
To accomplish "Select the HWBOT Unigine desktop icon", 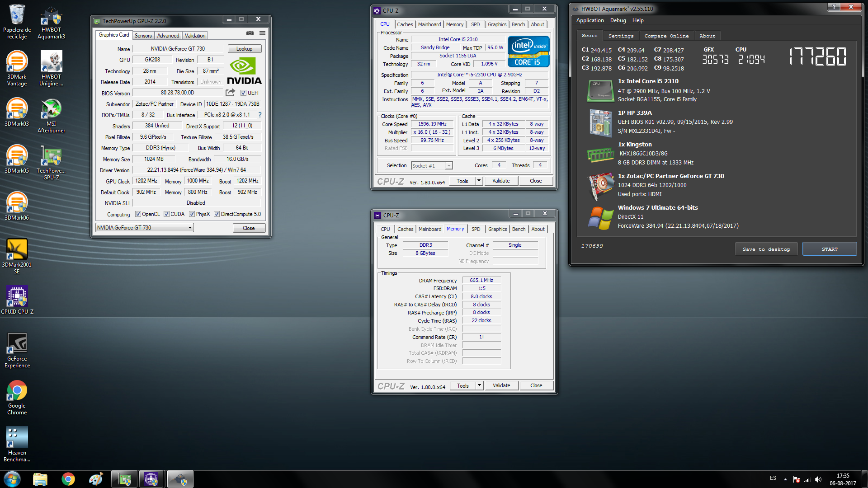I will (51, 68).
